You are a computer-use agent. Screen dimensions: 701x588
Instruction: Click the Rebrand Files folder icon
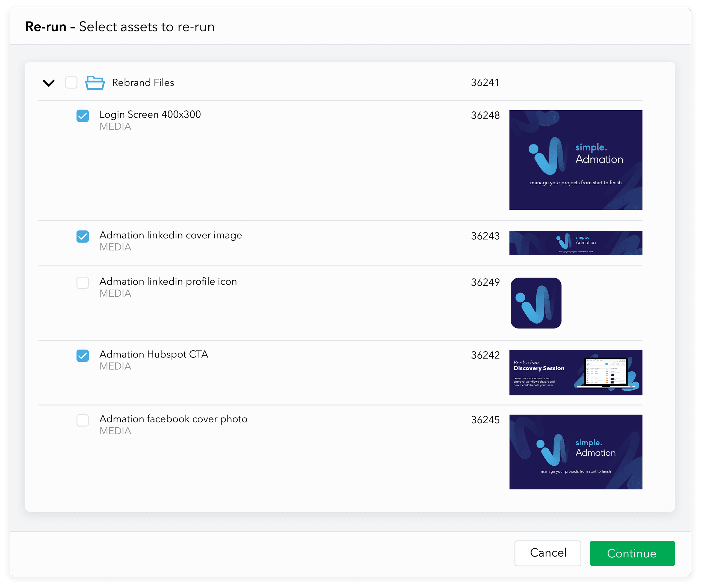[95, 82]
